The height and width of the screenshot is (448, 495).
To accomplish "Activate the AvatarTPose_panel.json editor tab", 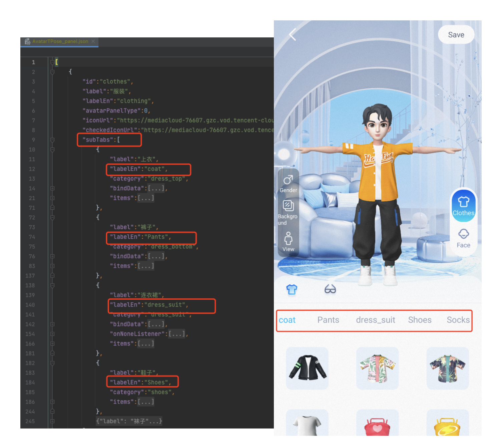I will 60,41.
